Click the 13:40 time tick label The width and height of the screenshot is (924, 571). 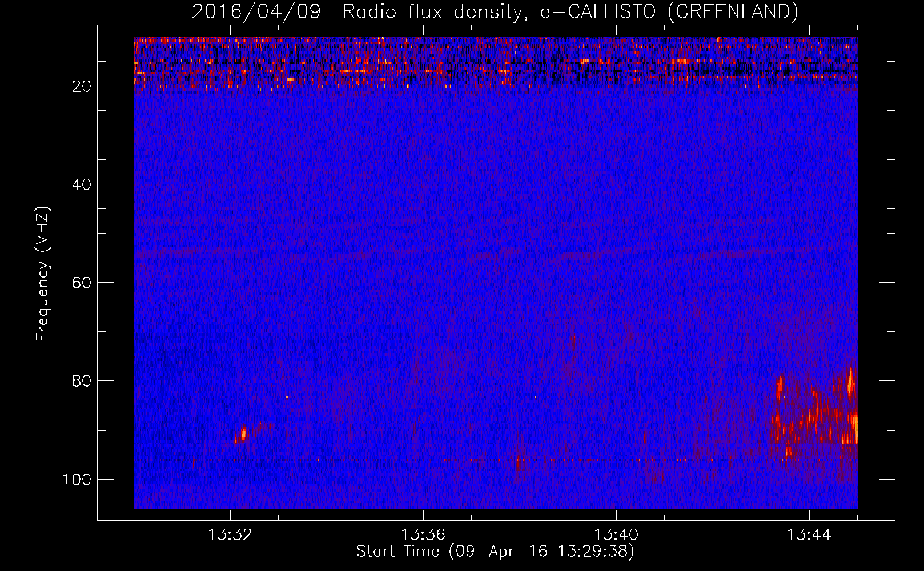click(616, 535)
